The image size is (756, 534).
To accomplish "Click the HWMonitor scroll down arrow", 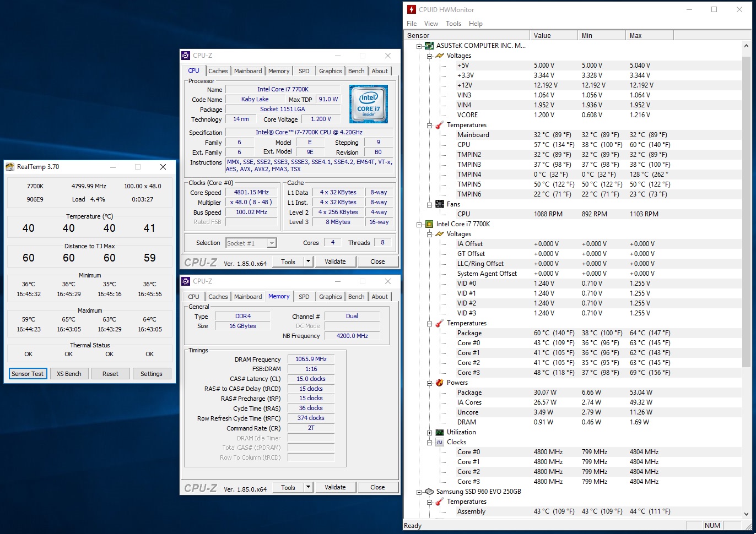I will tap(747, 514).
